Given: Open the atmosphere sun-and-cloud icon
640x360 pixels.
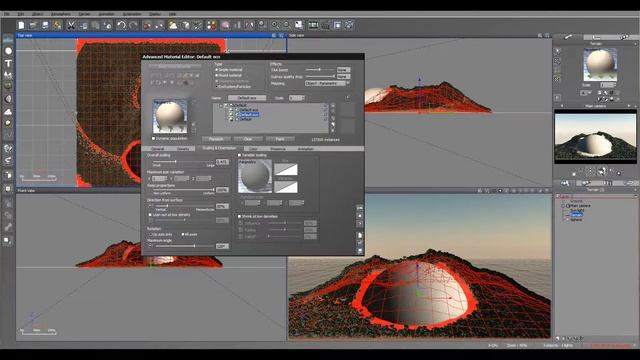Looking at the screenshot, I should click(x=173, y=25).
